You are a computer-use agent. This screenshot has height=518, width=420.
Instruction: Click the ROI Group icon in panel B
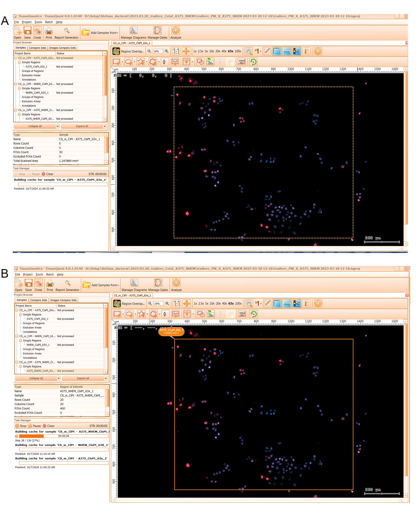pos(211,314)
